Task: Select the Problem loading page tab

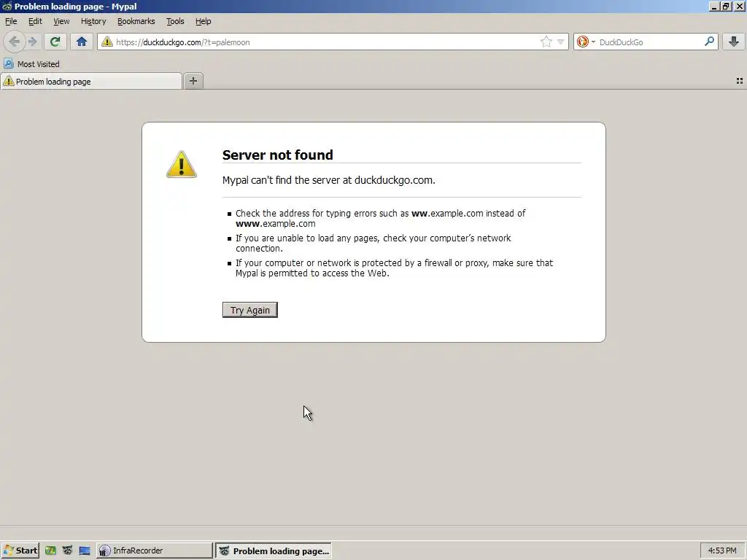Action: coord(91,82)
